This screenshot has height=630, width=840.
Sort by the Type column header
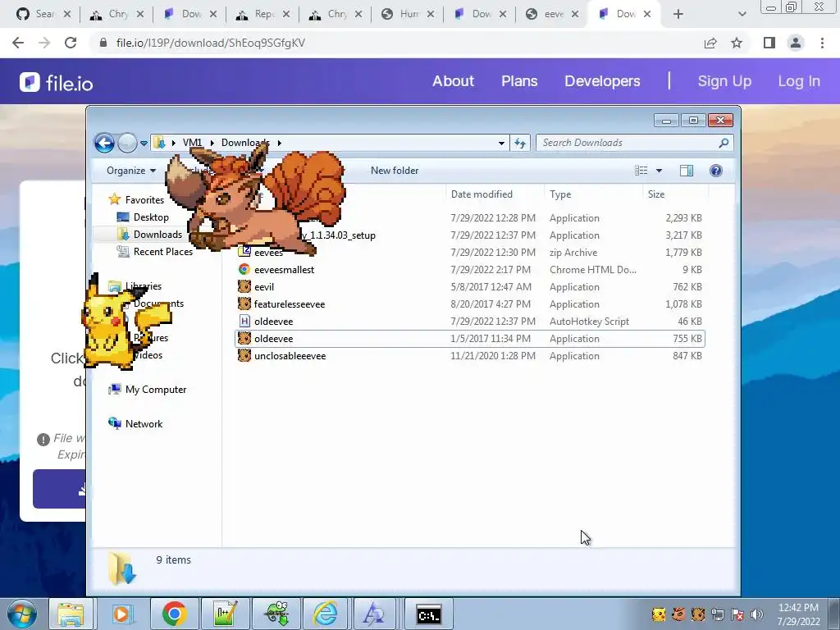tap(560, 194)
